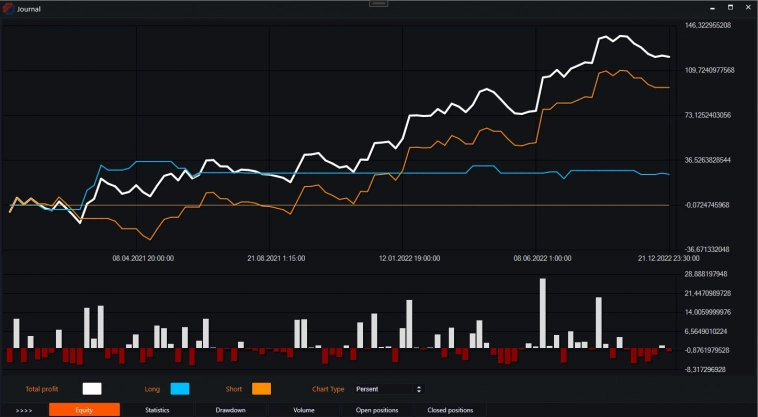Viewport: 758px width, 417px height.
Task: Show the Open positions tab
Action: tap(377, 410)
